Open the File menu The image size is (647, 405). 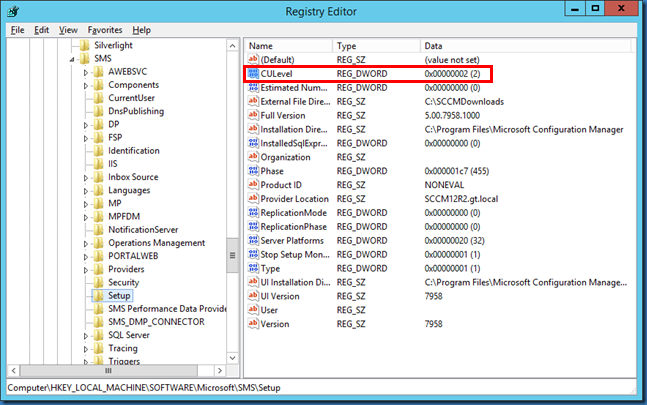coord(17,30)
